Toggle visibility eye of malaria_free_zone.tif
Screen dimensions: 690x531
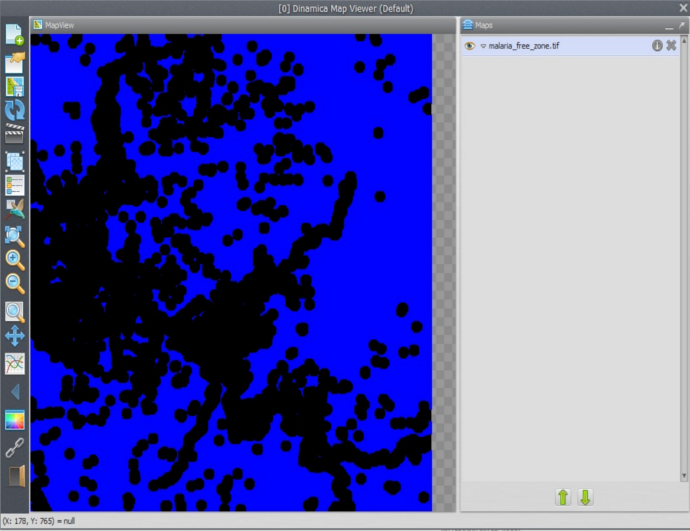469,46
